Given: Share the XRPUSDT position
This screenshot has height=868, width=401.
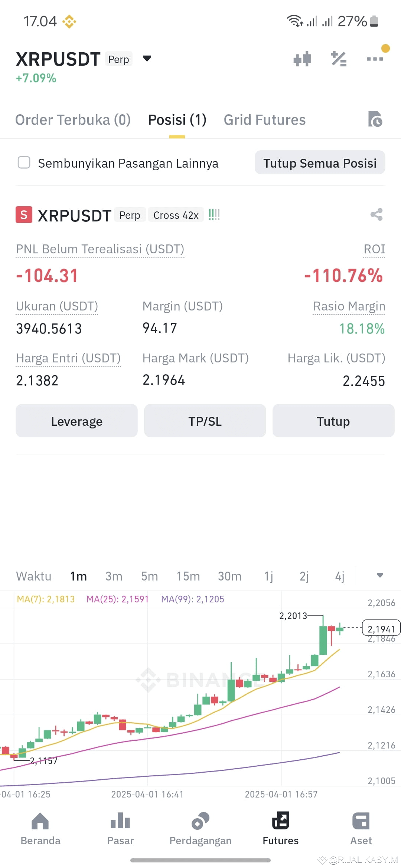Looking at the screenshot, I should click(x=376, y=214).
